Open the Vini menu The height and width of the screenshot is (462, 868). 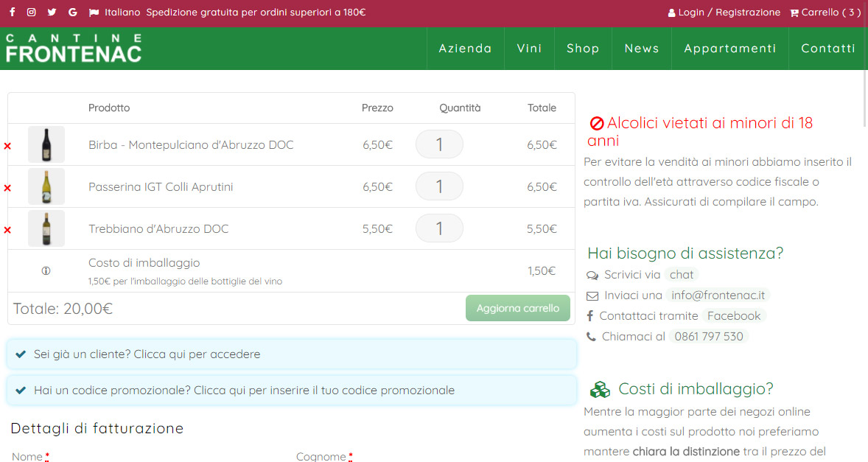tap(529, 49)
